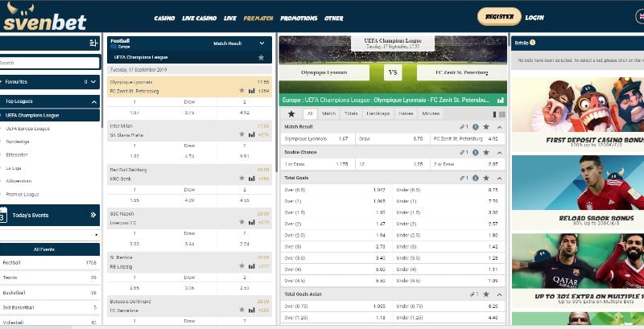Star the Borussia Dortmund vs Barcelona match
Viewport: 644px width, 329px height.
pos(242,310)
